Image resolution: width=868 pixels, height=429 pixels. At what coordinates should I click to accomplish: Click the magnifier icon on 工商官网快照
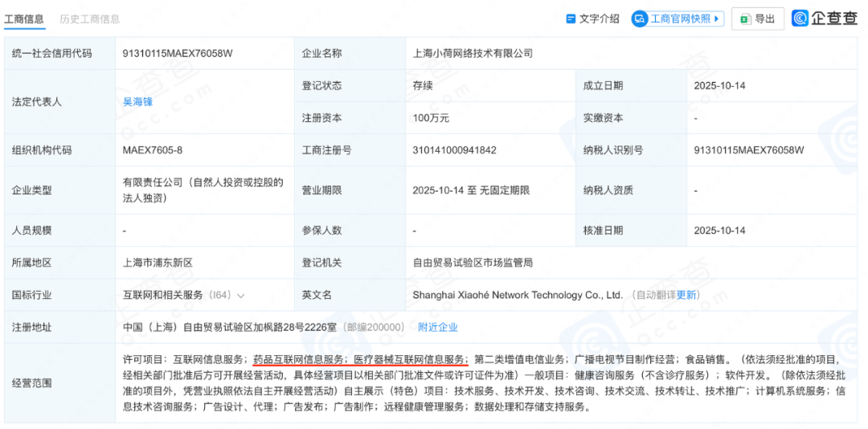pyautogui.click(x=640, y=18)
